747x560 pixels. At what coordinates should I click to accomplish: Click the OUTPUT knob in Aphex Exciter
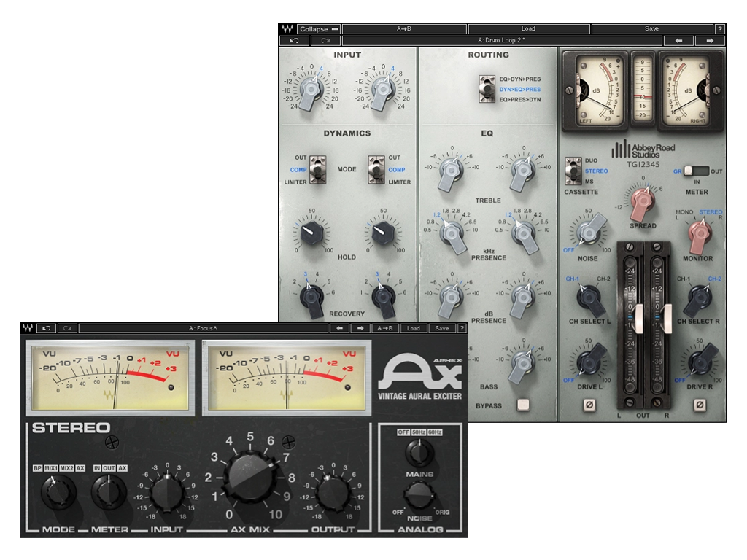[x=332, y=494]
